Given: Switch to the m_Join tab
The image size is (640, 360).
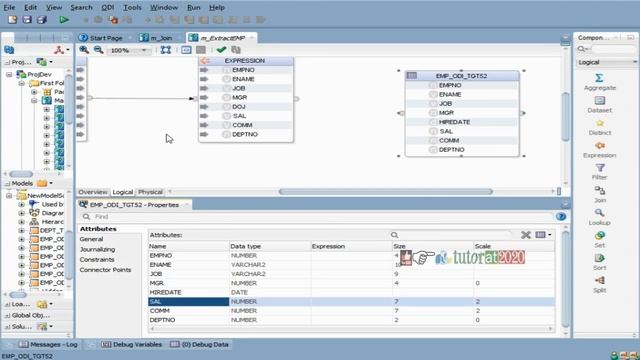Looking at the screenshot, I should point(156,38).
